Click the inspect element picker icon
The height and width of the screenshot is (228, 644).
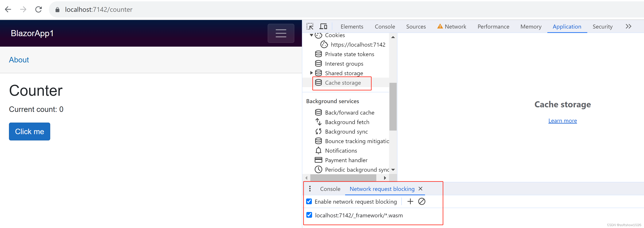pyautogui.click(x=310, y=26)
